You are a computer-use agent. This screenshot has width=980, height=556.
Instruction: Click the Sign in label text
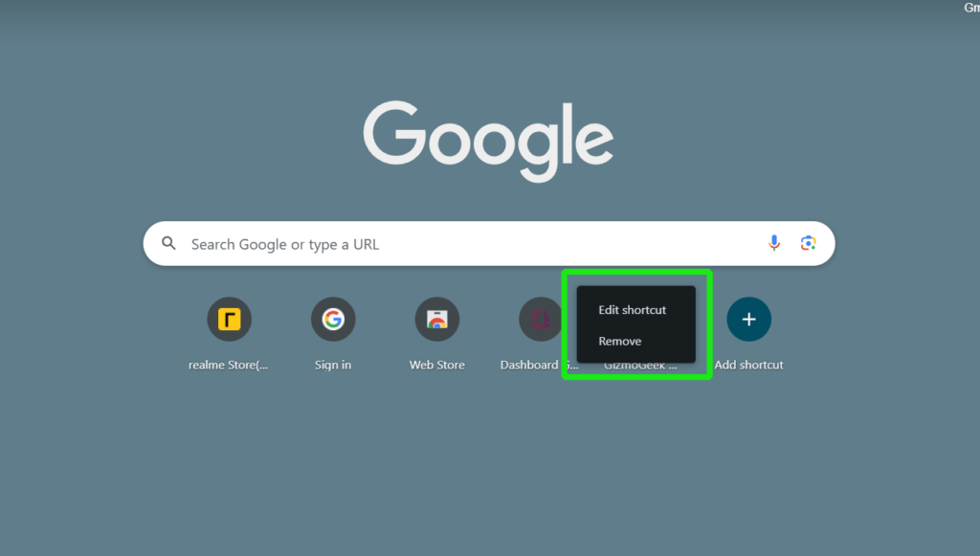pyautogui.click(x=333, y=365)
